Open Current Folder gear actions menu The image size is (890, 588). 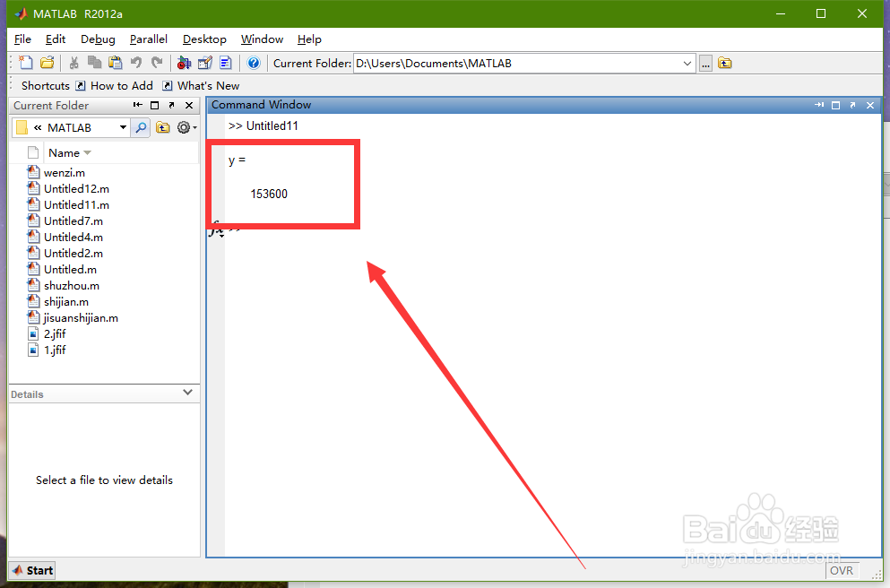click(x=186, y=127)
